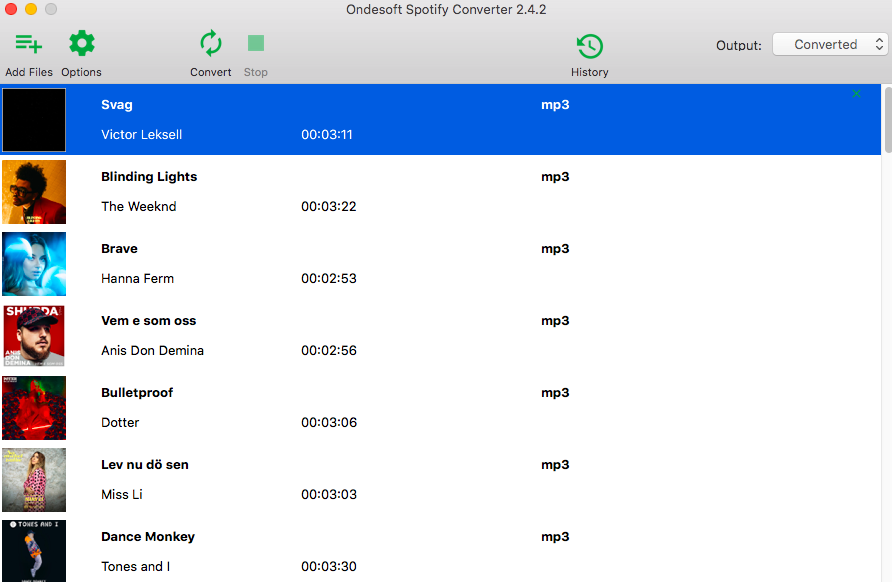Click artist name The Weeknd
Screen dimensions: 892x582
(139, 207)
